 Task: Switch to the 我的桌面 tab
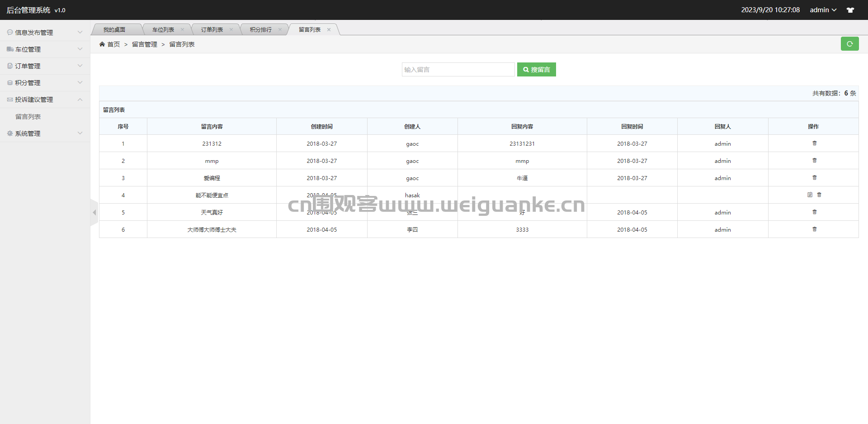(x=114, y=30)
